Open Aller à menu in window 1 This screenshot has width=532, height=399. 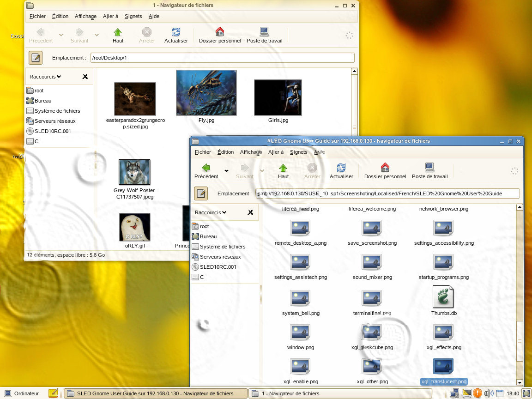[x=111, y=16]
